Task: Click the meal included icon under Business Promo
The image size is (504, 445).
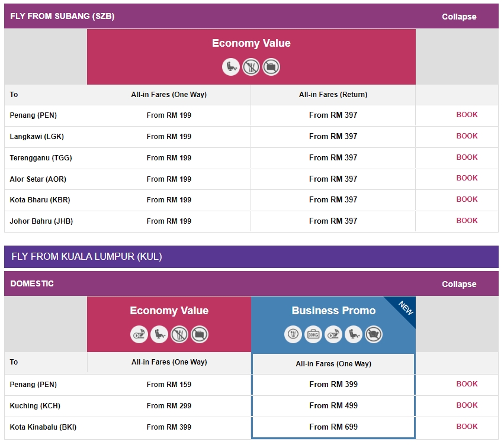Action: pos(293,335)
